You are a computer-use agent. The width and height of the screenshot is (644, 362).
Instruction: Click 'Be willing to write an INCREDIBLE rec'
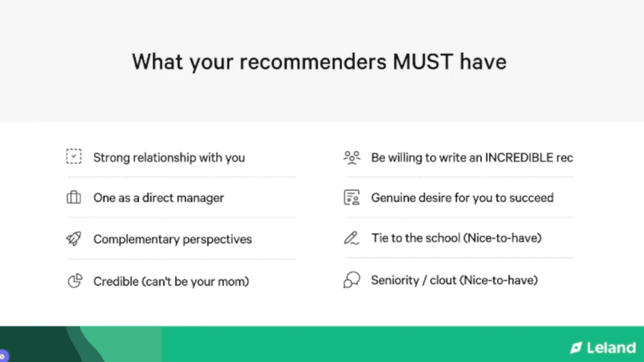(x=472, y=158)
